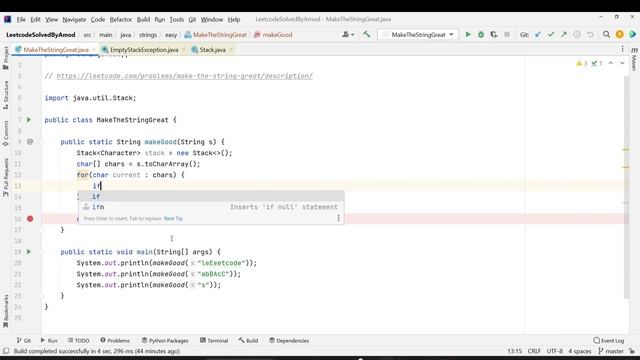Run with coverage icon
Viewport: 640px width, 360px height.
point(494,35)
